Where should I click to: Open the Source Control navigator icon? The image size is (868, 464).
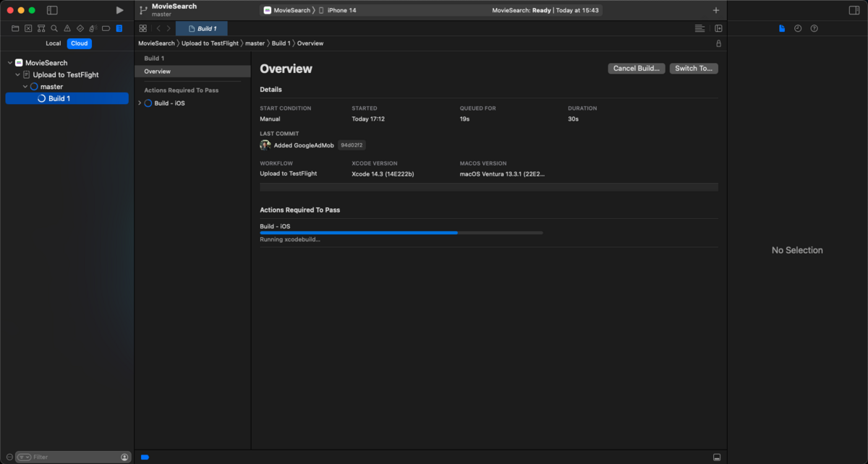pos(28,28)
